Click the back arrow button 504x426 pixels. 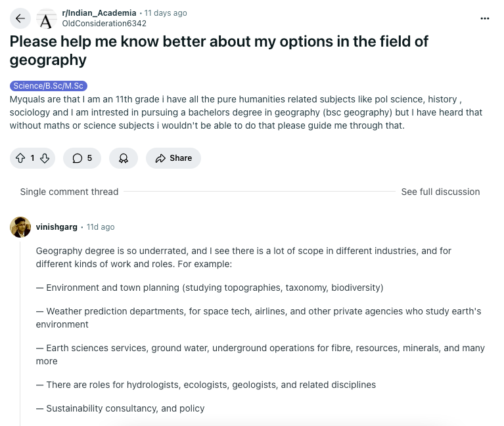pos(20,18)
